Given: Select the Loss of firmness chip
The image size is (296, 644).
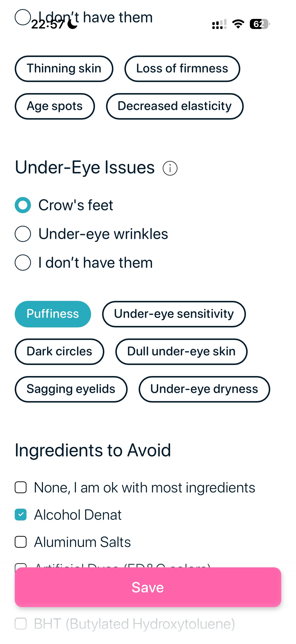Looking at the screenshot, I should click(182, 69).
